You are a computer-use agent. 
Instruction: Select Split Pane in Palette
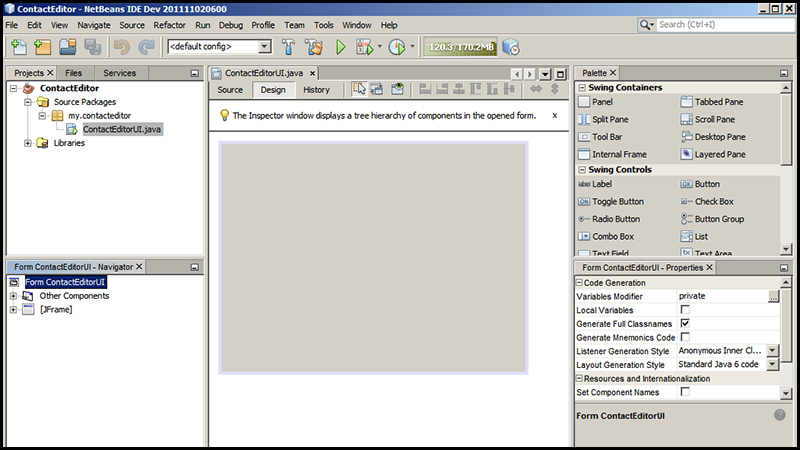point(603,119)
